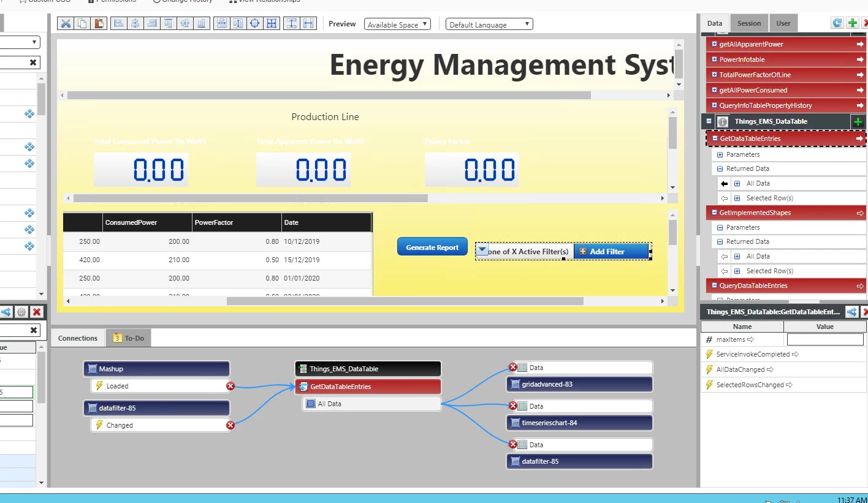Click the Date column header
This screenshot has height=503, width=868.
click(x=326, y=222)
